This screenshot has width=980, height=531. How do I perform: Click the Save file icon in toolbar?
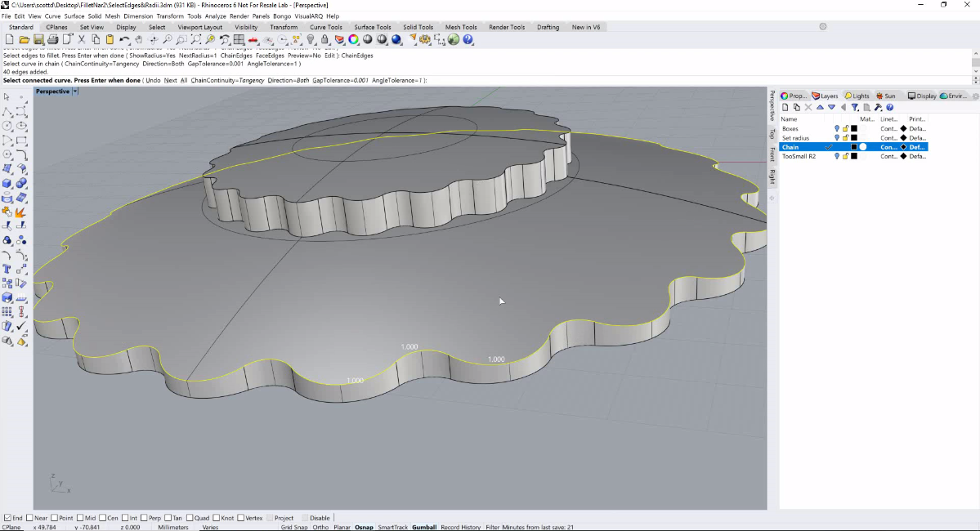coord(38,39)
